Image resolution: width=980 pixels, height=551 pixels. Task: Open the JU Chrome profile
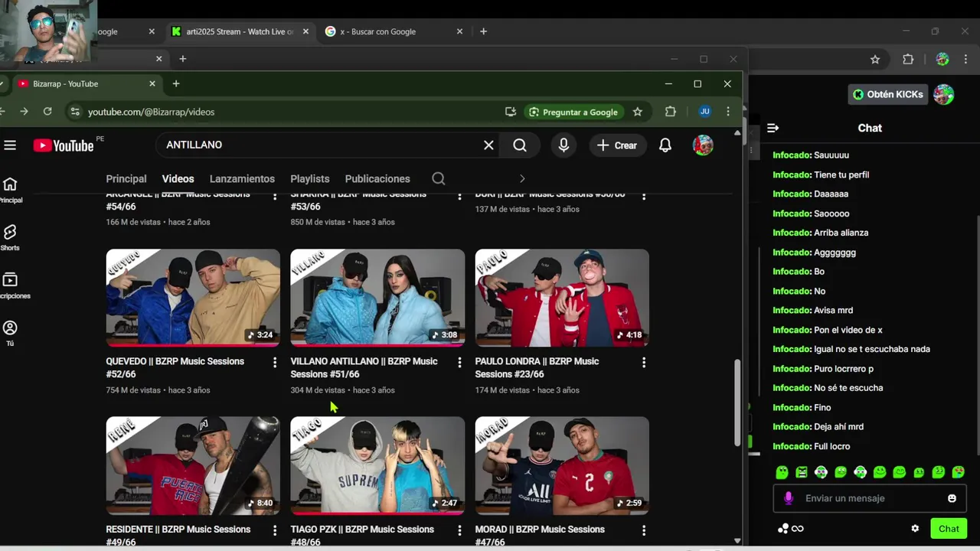(704, 112)
